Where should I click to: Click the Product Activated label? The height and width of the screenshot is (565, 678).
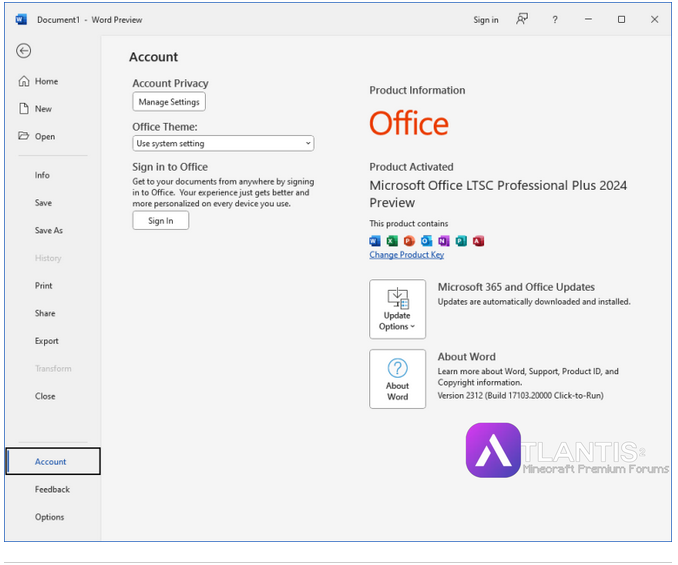coord(411,167)
